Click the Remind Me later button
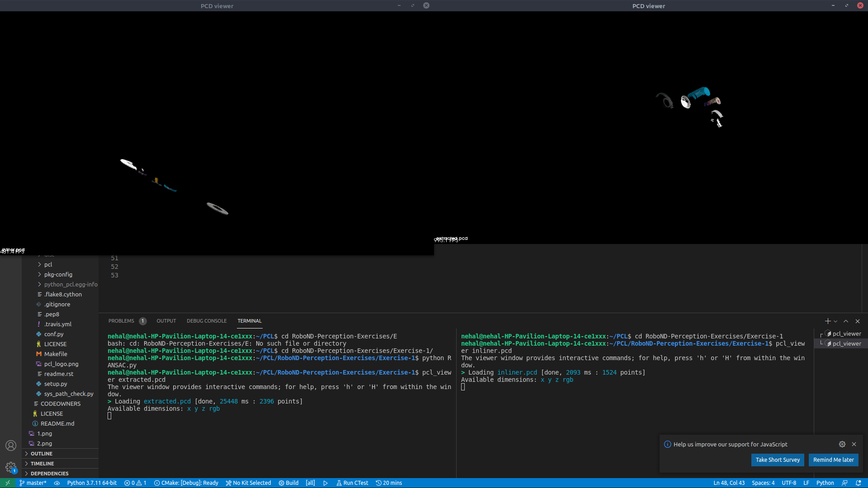The height and width of the screenshot is (488, 868). 833,460
